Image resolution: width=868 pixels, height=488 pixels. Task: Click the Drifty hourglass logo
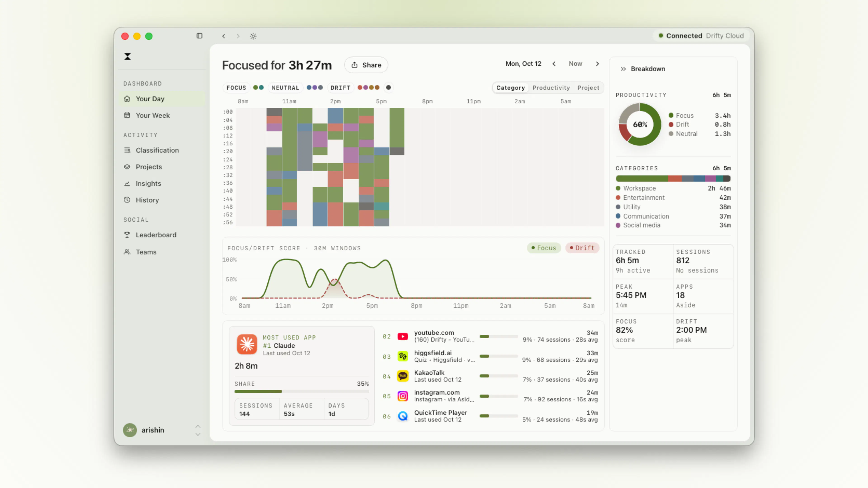point(127,56)
